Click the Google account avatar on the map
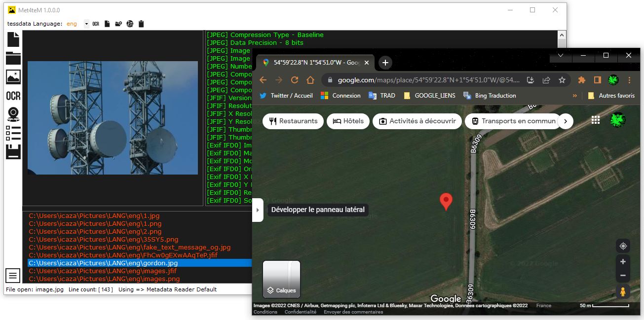 click(x=617, y=120)
